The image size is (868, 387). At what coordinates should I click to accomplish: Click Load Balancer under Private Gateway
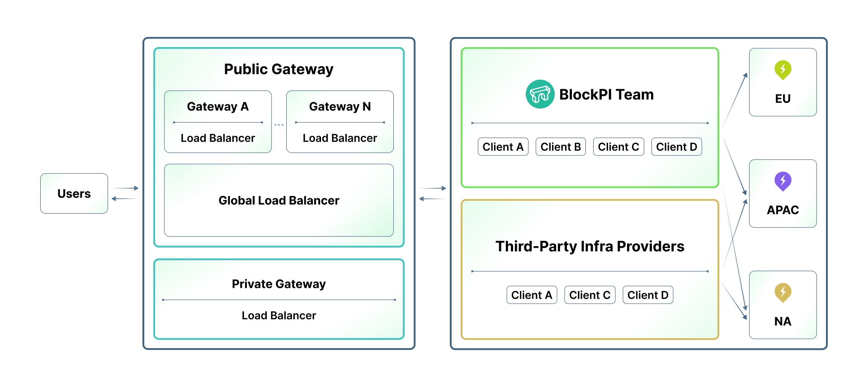click(x=278, y=315)
